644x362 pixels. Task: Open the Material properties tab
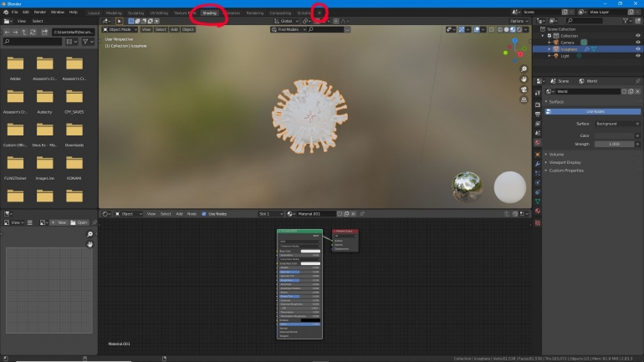(x=538, y=211)
